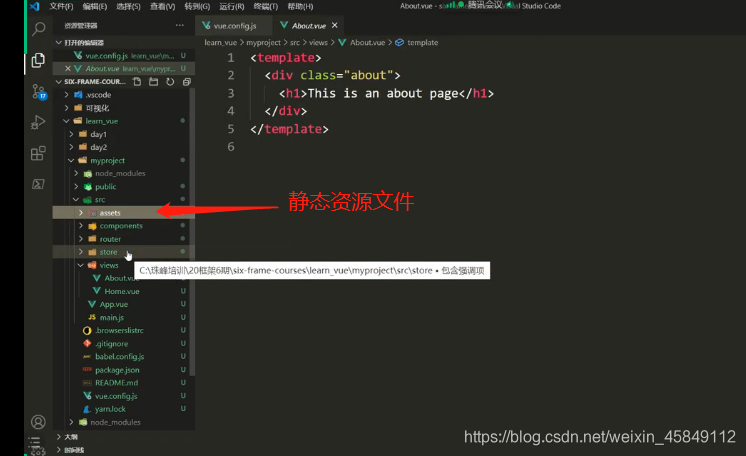
Task: Open the explorer more actions ellipsis
Action: (179, 25)
